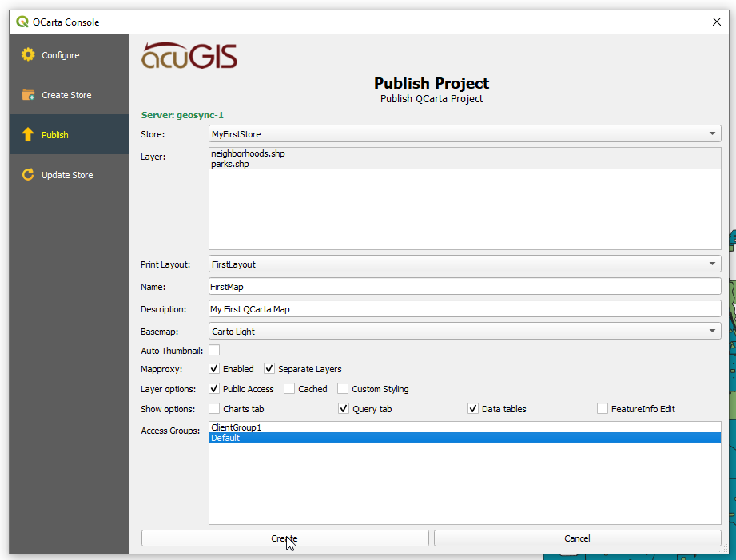Image resolution: width=736 pixels, height=560 pixels.
Task: Open the Create Store sidebar tab label
Action: pyautogui.click(x=66, y=95)
